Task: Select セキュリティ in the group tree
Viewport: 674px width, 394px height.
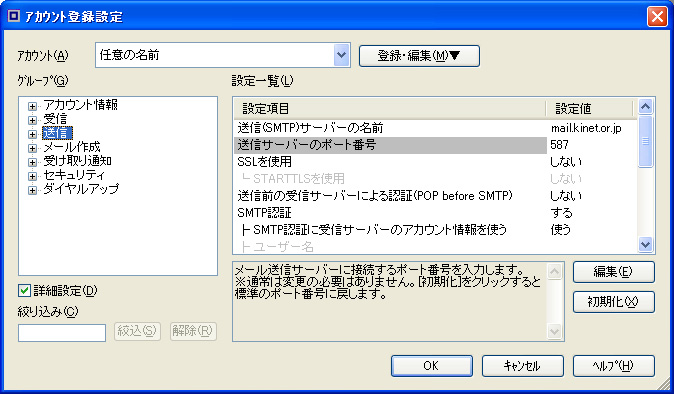Action: coord(74,175)
